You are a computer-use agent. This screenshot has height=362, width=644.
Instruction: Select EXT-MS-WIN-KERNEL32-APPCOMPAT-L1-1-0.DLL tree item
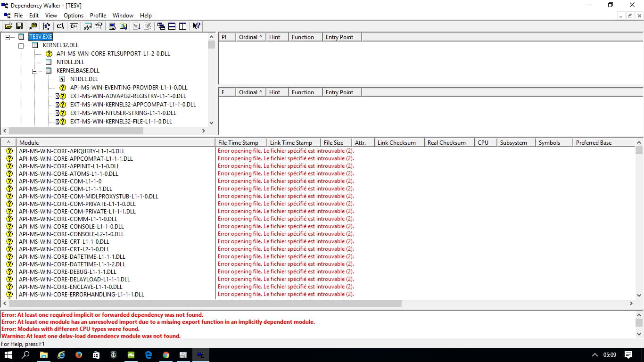(x=133, y=105)
